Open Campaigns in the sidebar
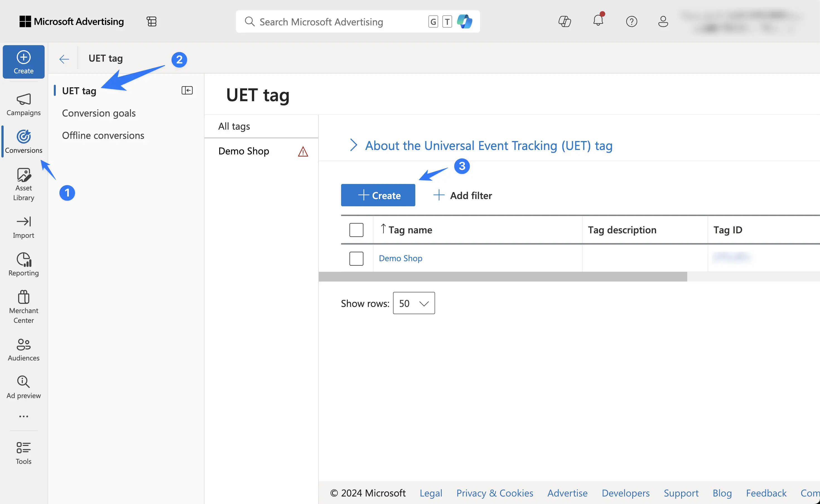The height and width of the screenshot is (504, 820). click(24, 105)
